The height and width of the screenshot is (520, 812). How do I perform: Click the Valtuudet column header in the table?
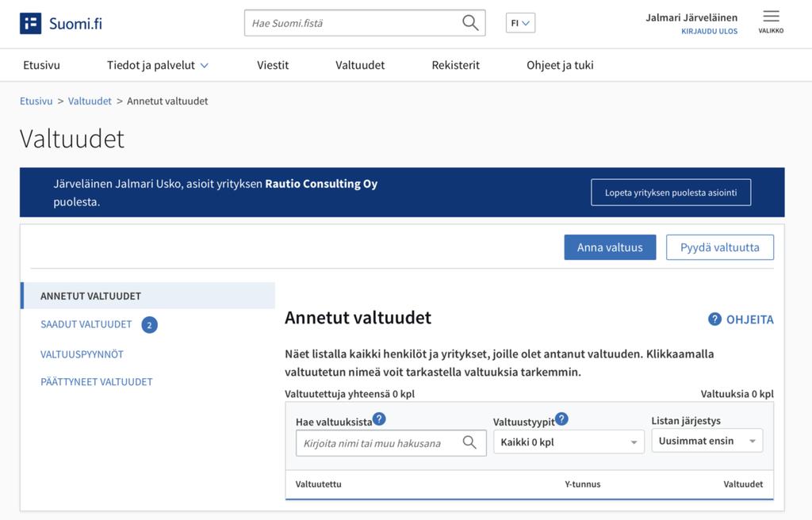pyautogui.click(x=743, y=484)
